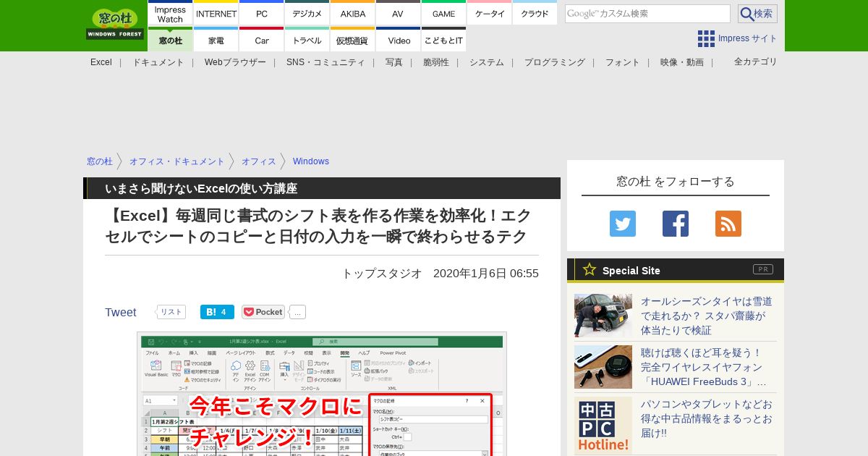Viewport: 868px width, 456px height.
Task: Go to the フォント category
Action: pos(623,62)
